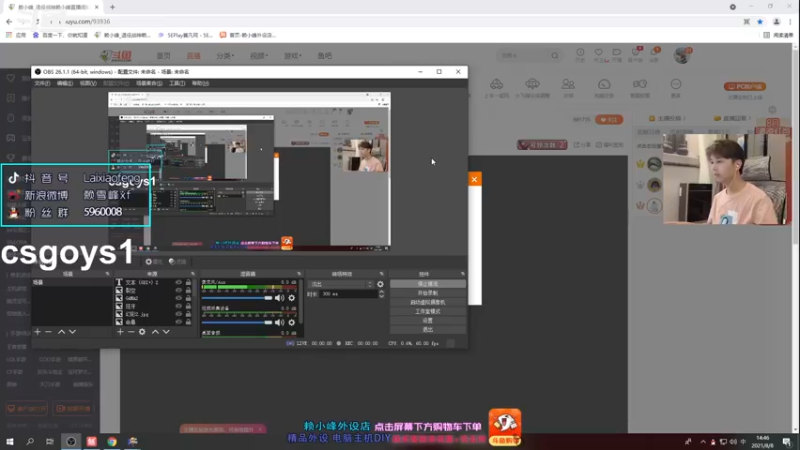Click 启动虚拟摄像机 virtual camera button

click(x=428, y=302)
